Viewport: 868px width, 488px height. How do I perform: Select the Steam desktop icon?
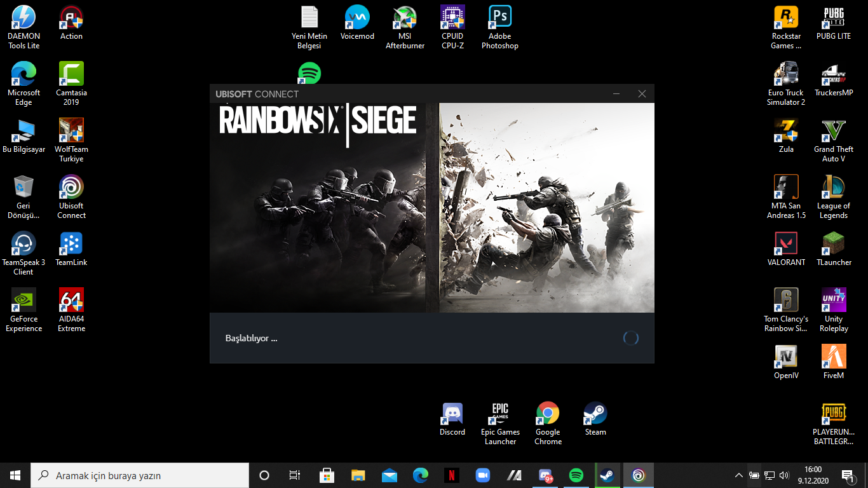[595, 418]
